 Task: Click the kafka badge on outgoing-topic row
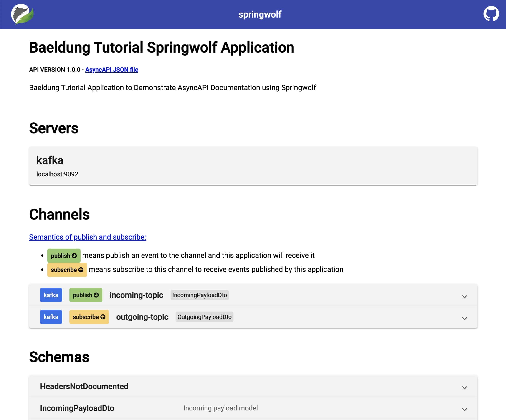[x=51, y=317]
